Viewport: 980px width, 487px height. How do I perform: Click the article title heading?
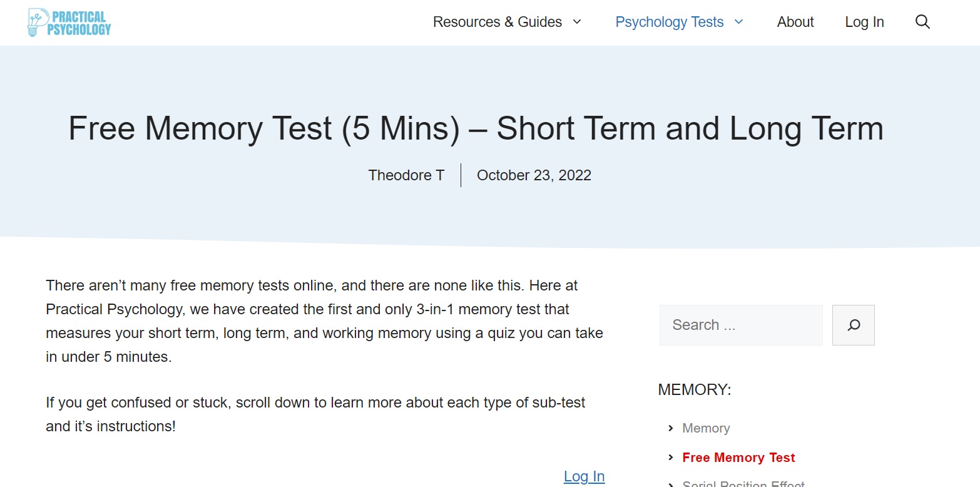[476, 128]
